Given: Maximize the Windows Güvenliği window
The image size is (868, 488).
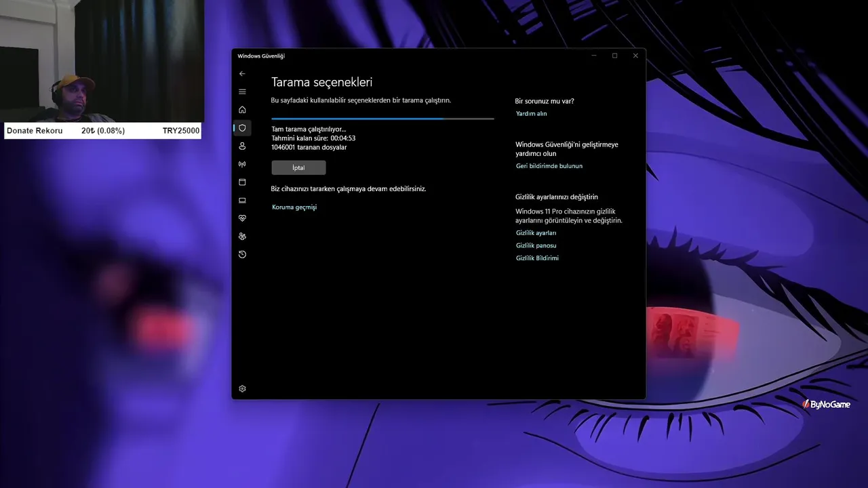Looking at the screenshot, I should click(614, 56).
